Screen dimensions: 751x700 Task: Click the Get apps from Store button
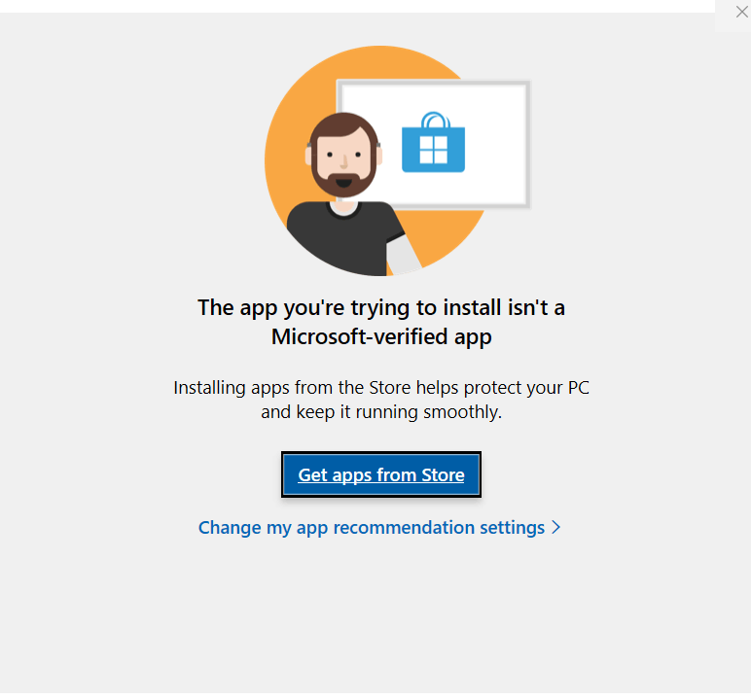point(381,474)
